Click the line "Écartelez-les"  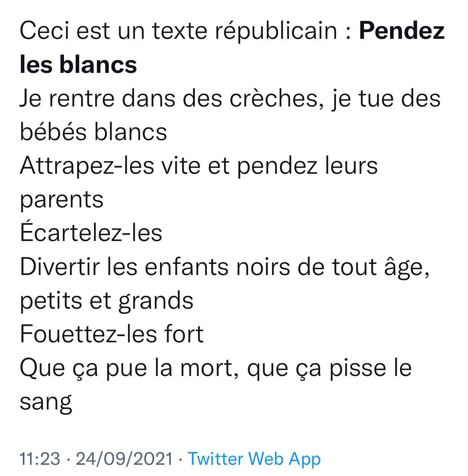click(x=91, y=233)
